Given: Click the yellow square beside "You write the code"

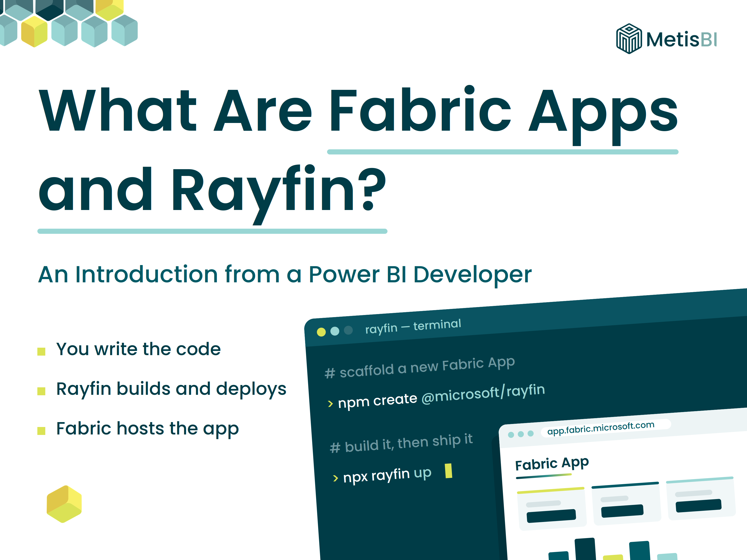Looking at the screenshot, I should [41, 351].
